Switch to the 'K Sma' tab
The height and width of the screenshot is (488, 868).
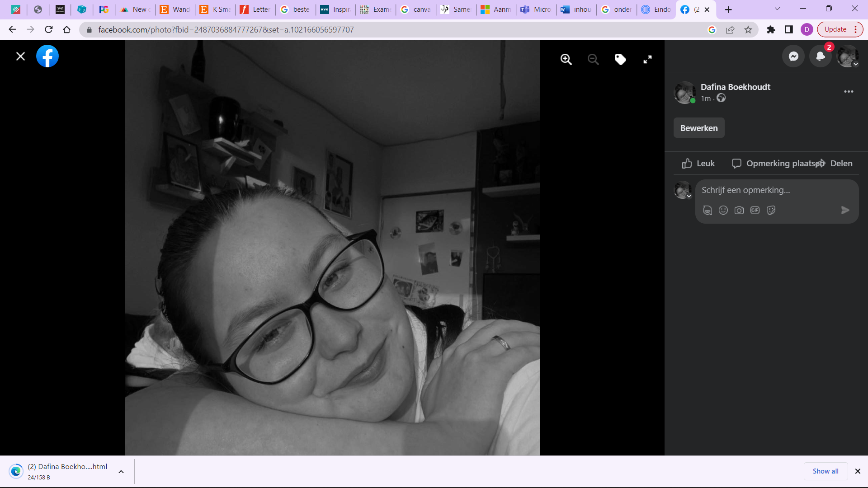click(x=216, y=9)
